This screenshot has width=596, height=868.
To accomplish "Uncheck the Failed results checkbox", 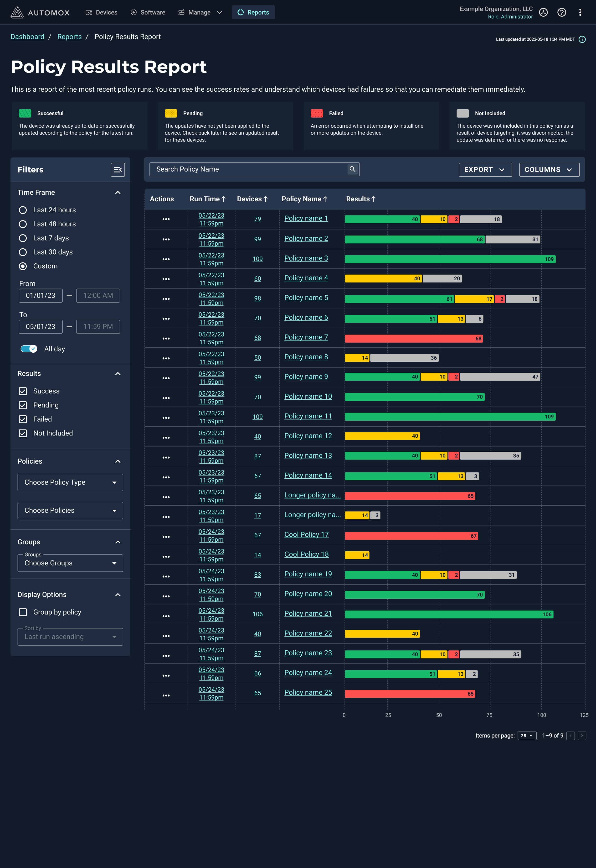I will [23, 419].
